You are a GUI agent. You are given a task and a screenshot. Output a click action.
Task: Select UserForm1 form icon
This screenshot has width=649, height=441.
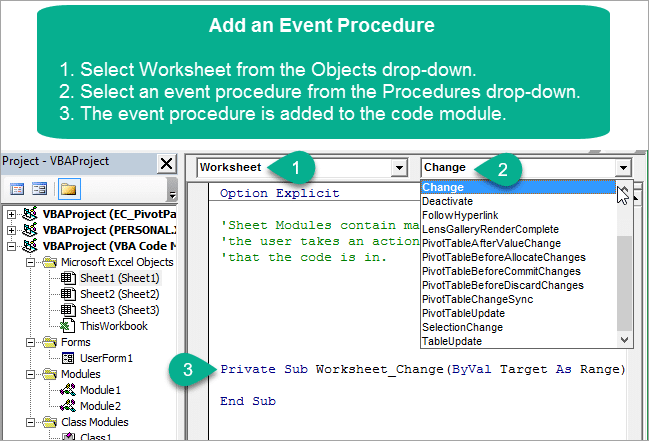coord(67,357)
